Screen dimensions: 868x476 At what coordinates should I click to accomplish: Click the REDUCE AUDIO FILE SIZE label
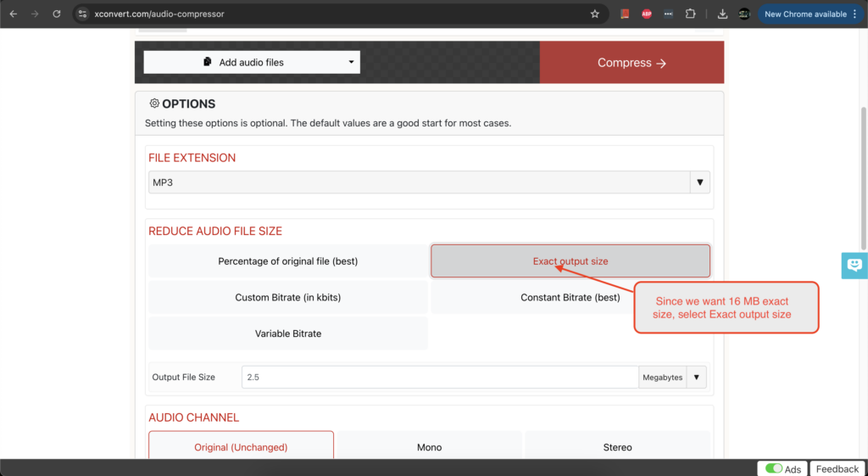click(215, 231)
